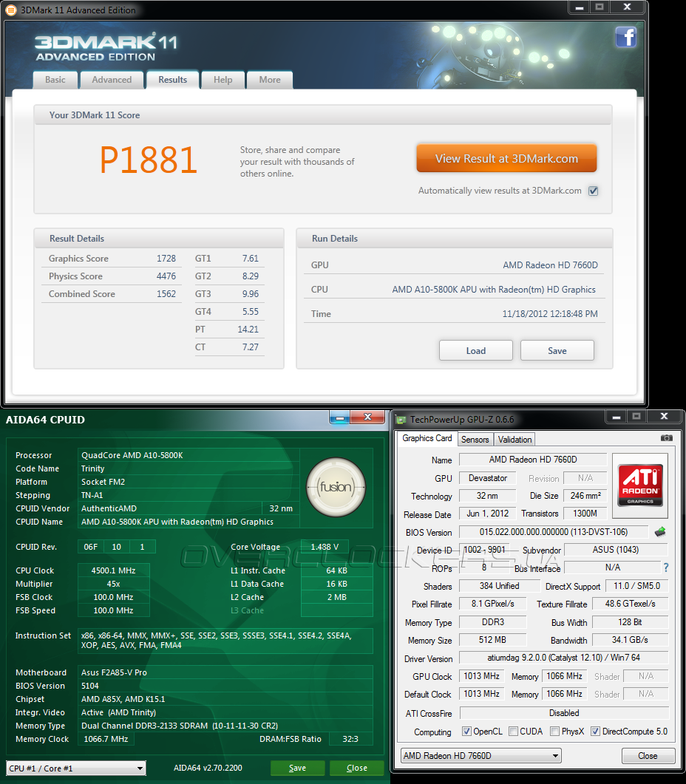Image resolution: width=686 pixels, height=784 pixels.
Task: Click the GPU-Z title bar app icon
Action: (401, 419)
